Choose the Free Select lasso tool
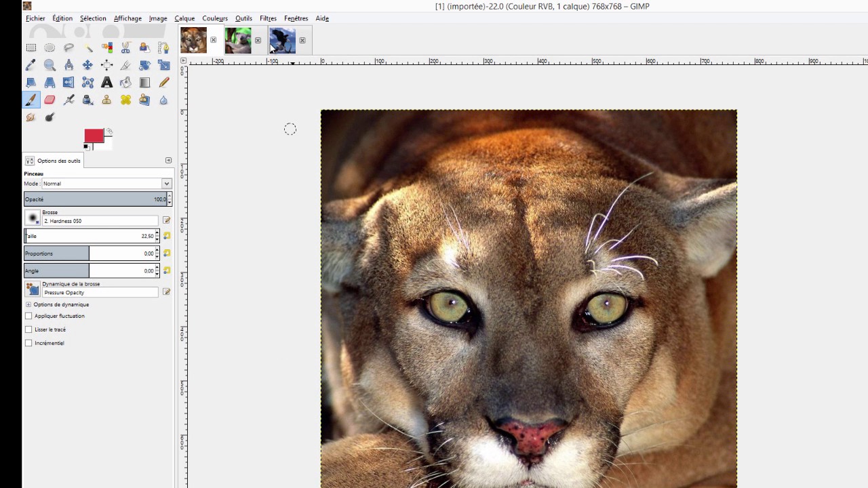This screenshot has height=488, width=868. [x=68, y=47]
